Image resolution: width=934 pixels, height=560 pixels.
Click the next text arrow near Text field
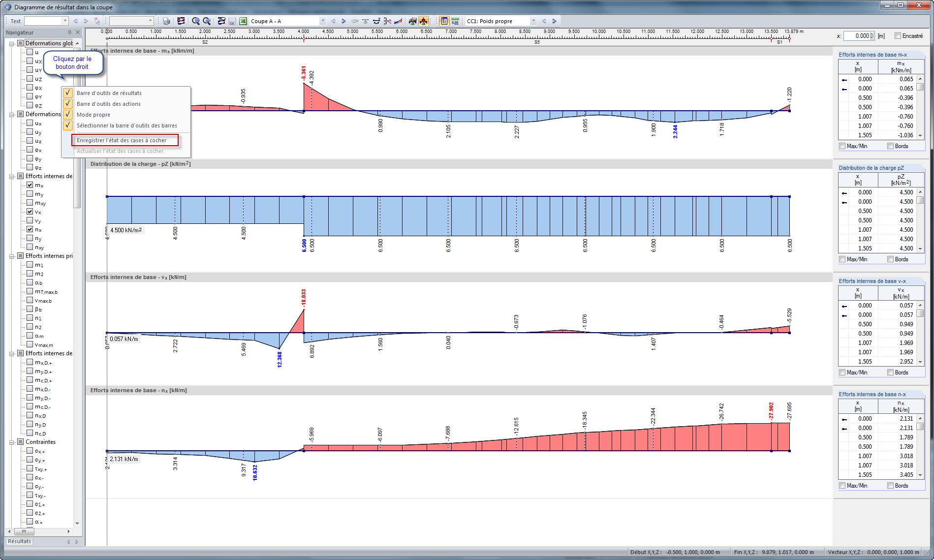pos(86,21)
